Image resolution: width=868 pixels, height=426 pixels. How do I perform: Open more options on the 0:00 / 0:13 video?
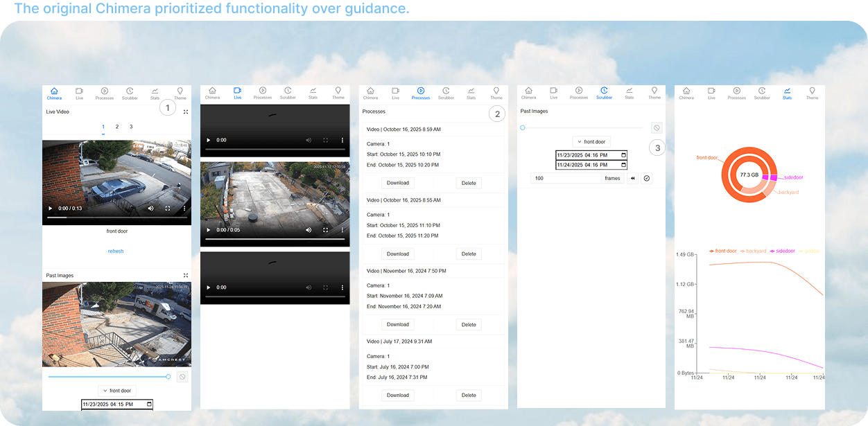tap(184, 208)
